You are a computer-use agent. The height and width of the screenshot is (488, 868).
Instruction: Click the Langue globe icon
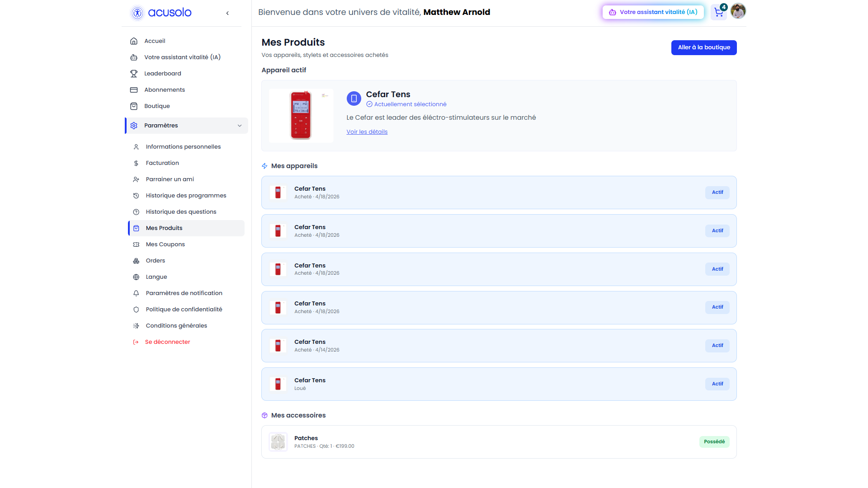[x=136, y=277]
